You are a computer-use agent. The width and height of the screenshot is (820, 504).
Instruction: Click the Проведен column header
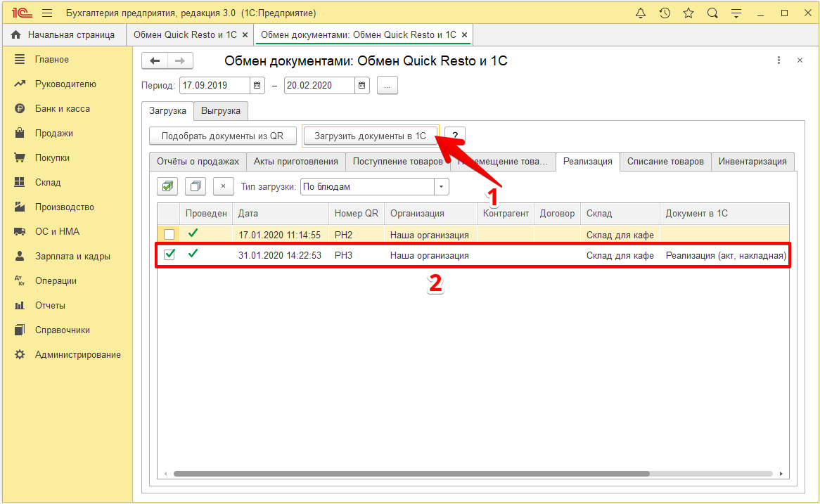point(206,213)
